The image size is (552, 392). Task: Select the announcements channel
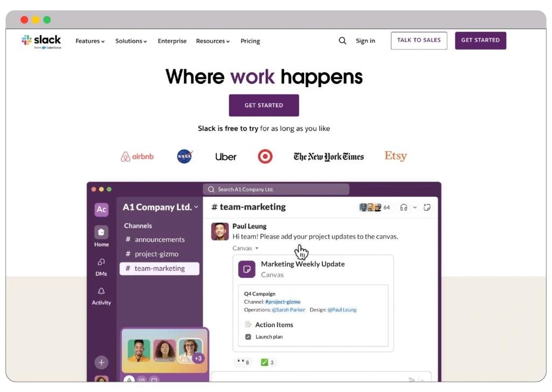coord(160,240)
